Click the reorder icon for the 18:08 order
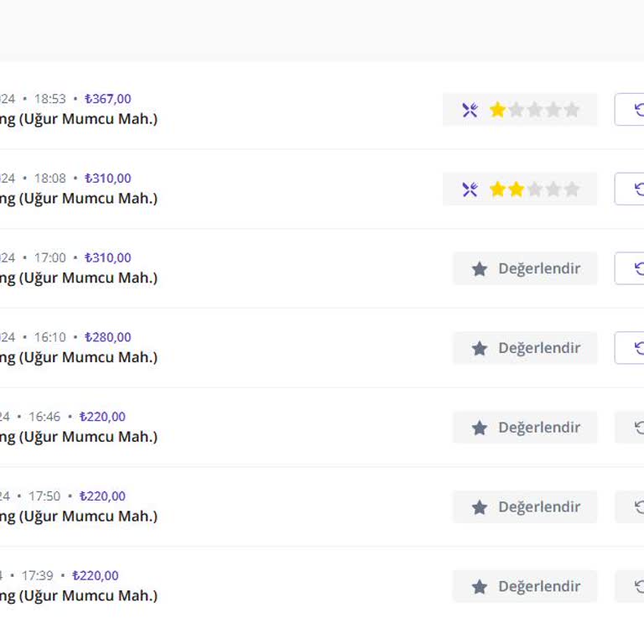644x644 pixels. (639, 190)
